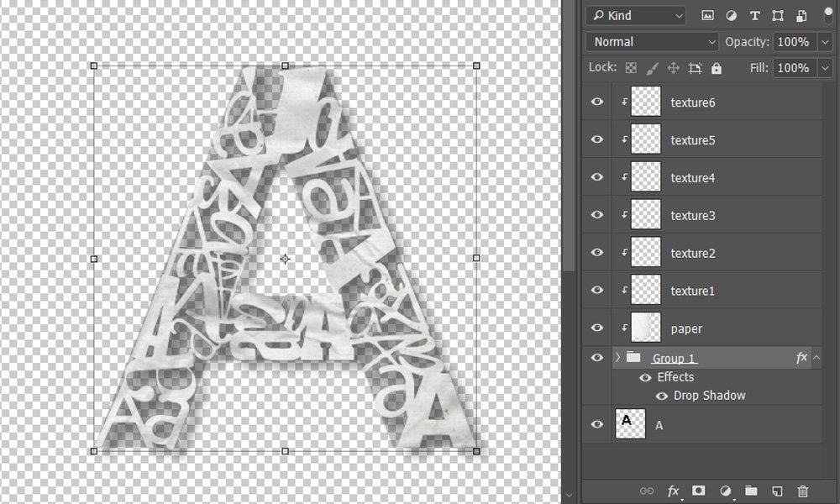The height and width of the screenshot is (504, 840).
Task: Hide the texture3 layer
Action: (596, 215)
